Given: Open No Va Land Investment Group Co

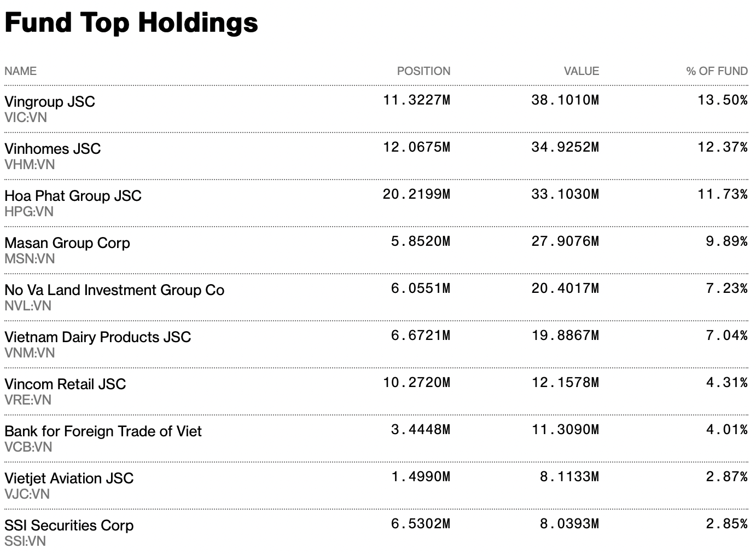Looking at the screenshot, I should 114,290.
